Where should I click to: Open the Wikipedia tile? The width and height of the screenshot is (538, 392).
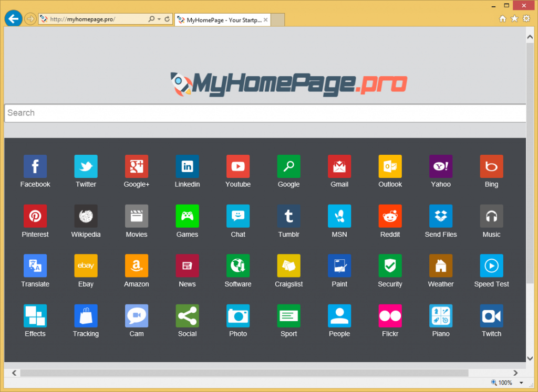[x=86, y=216]
